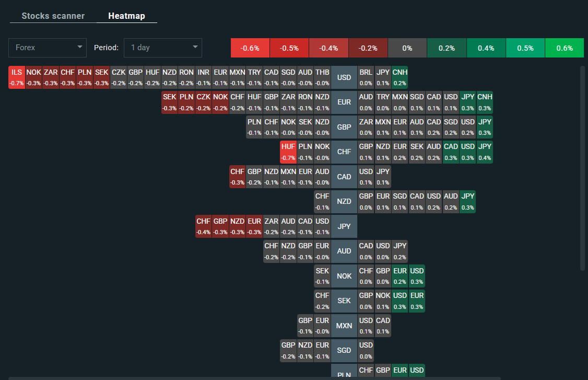Click the SEK -0.3% tile in EUR row
This screenshot has width=588, height=380.
[170, 102]
